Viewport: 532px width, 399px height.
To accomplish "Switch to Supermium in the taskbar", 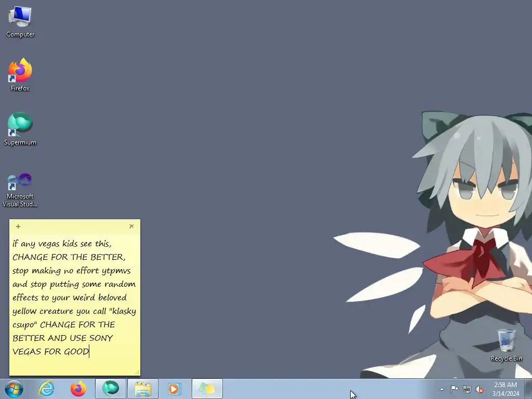I will tap(111, 389).
